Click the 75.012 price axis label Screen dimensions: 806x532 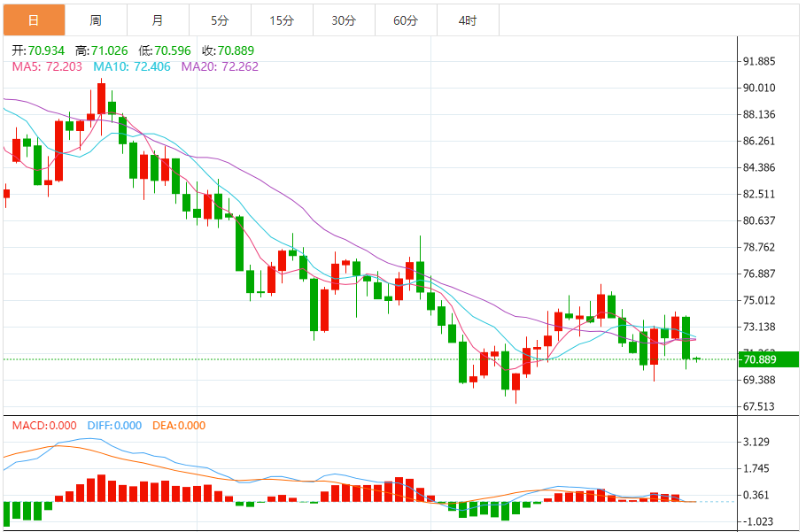tap(759, 300)
